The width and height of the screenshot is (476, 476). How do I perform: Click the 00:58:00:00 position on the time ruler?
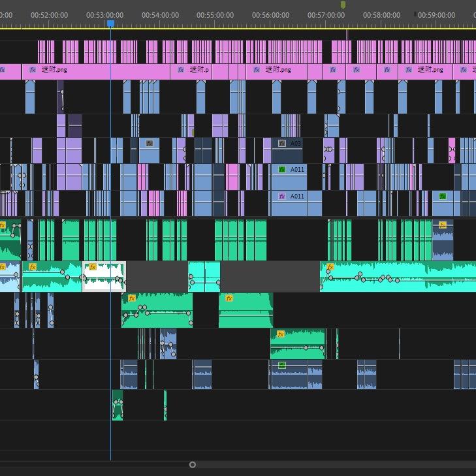tap(381, 15)
